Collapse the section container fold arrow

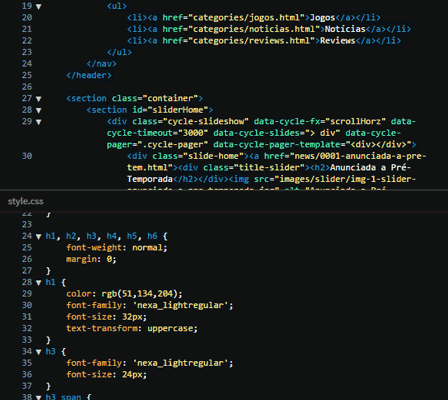39,99
